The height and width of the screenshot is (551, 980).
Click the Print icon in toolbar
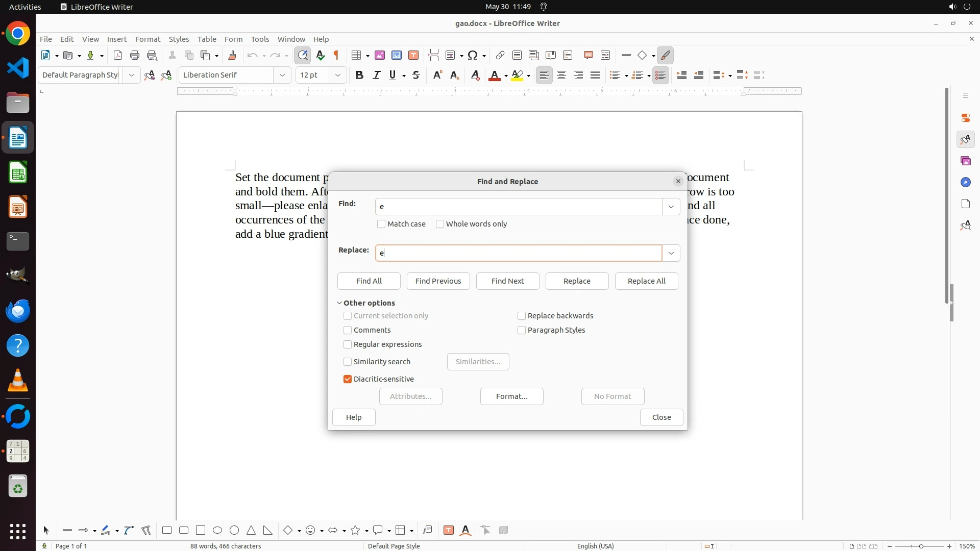pos(135,55)
